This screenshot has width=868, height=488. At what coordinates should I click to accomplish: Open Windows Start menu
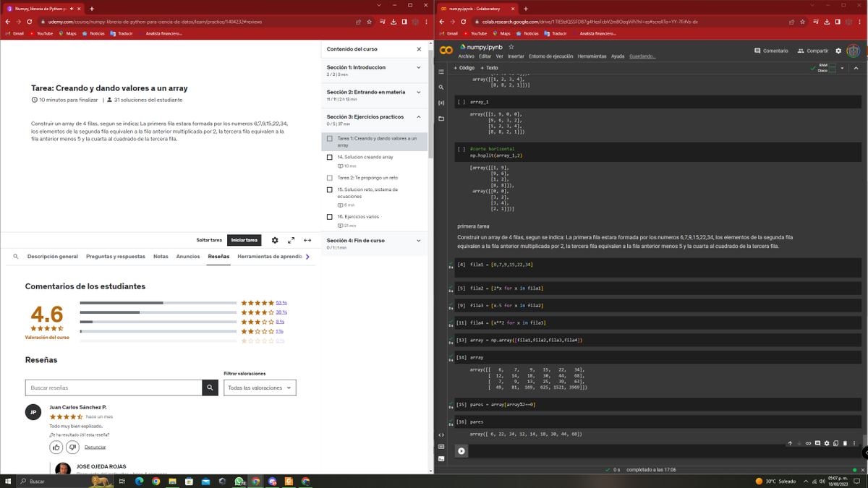(8, 481)
